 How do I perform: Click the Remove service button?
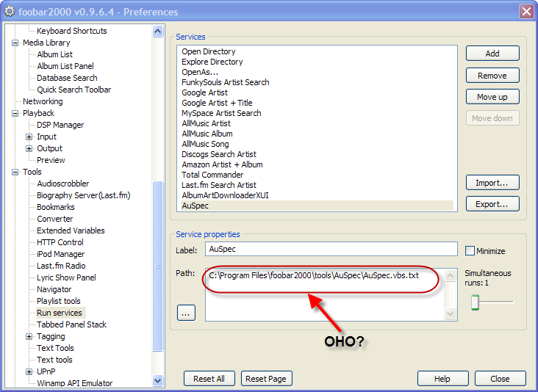tap(492, 76)
